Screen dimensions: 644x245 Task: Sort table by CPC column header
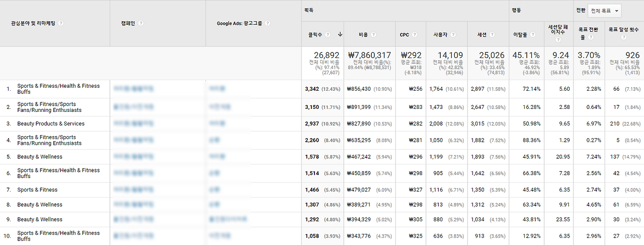pyautogui.click(x=405, y=35)
